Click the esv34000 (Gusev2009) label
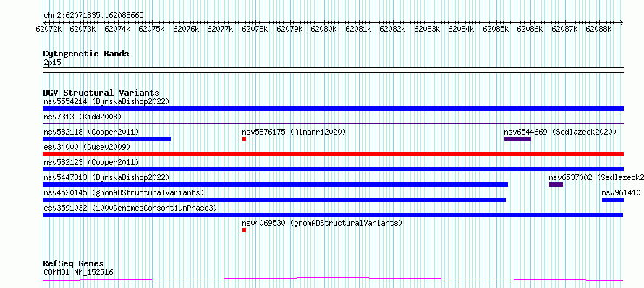Screen dimensions: 644x288 [x=87, y=147]
